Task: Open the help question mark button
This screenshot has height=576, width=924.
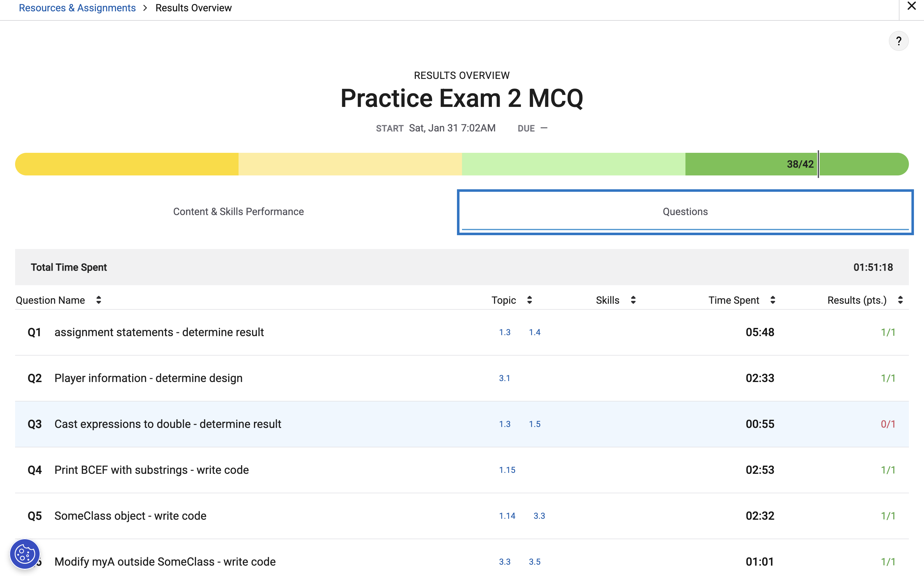Action: point(898,41)
